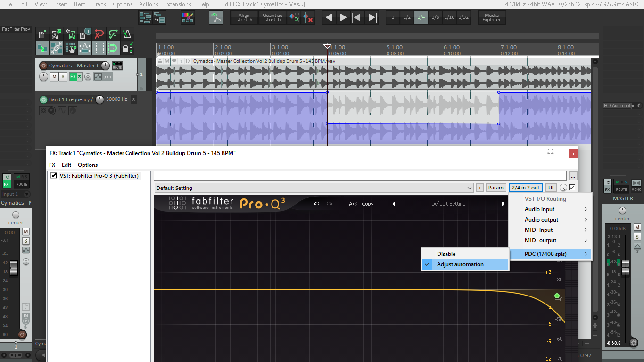Screen dimensions: 644x362
Task: Arm the Band 1 Frequency envelope
Action: [43, 99]
